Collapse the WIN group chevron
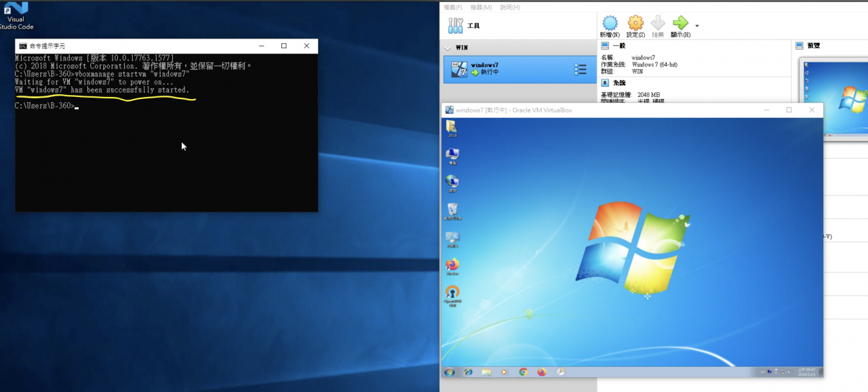The image size is (868, 392). pyautogui.click(x=448, y=48)
